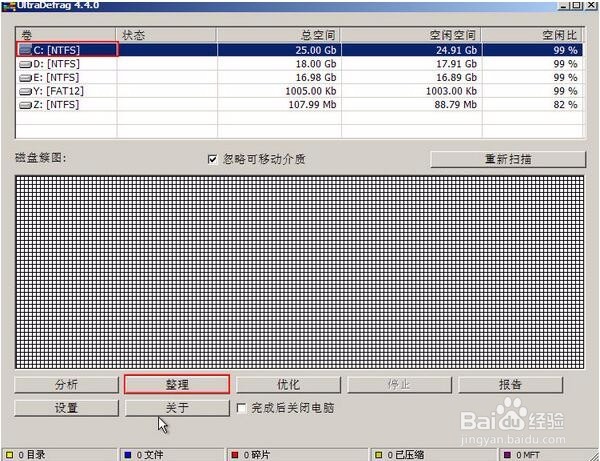The height and width of the screenshot is (461, 600).
Task: Click the UltraDefrag title bar app icon
Action: tap(8, 5)
